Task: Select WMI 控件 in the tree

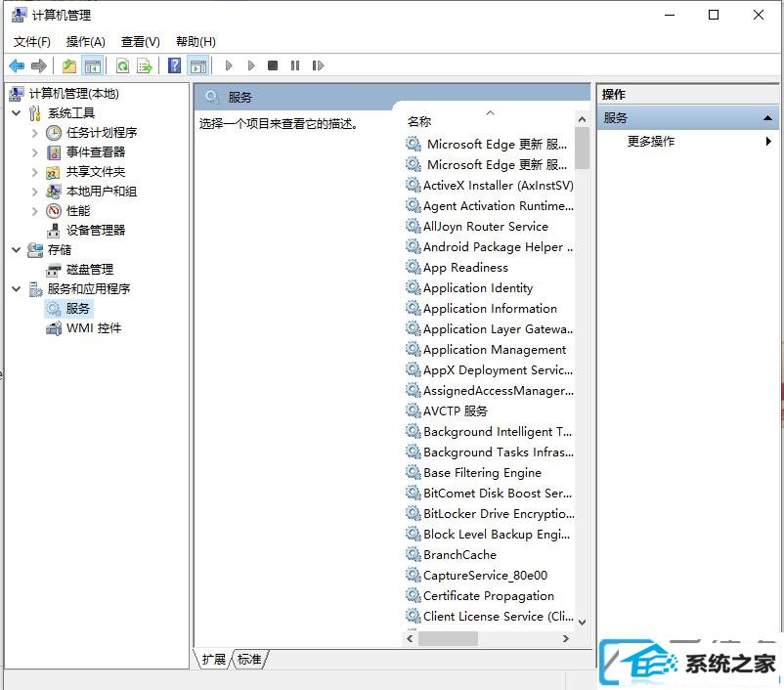Action: point(94,328)
